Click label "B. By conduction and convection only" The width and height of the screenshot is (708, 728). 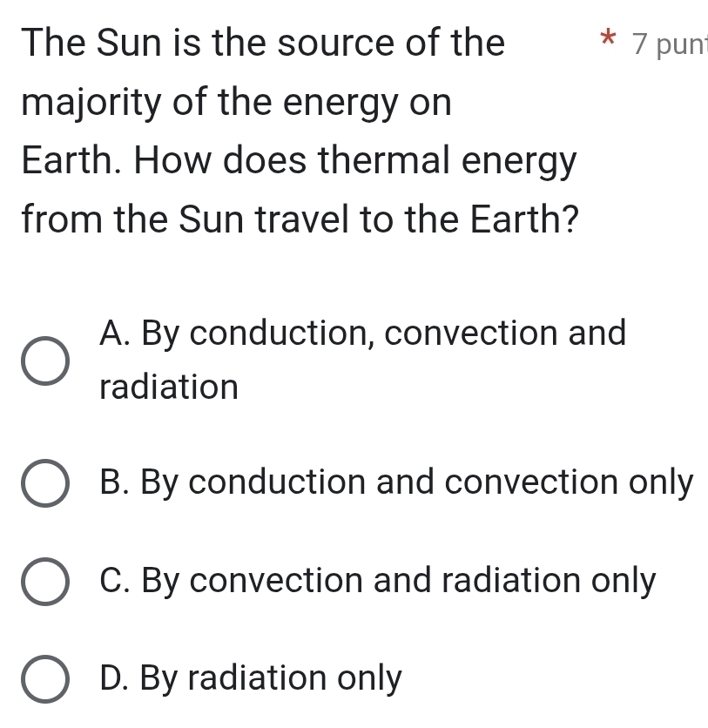tap(396, 482)
